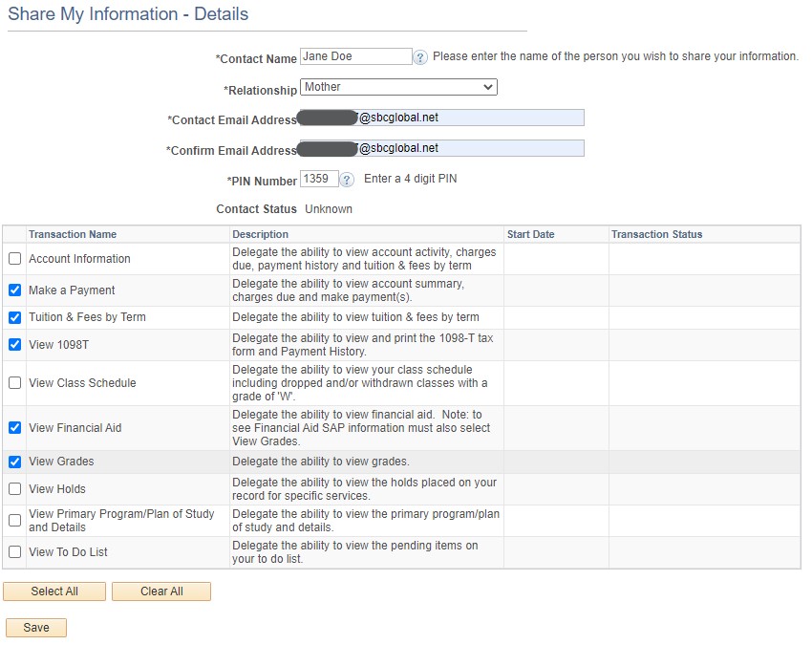Open the Relationship dropdown

click(x=398, y=87)
